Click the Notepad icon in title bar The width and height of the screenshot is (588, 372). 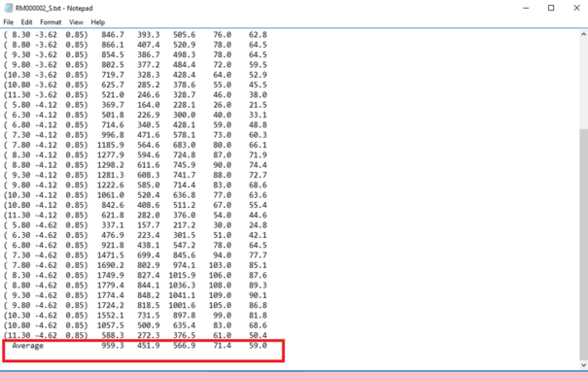8,8
